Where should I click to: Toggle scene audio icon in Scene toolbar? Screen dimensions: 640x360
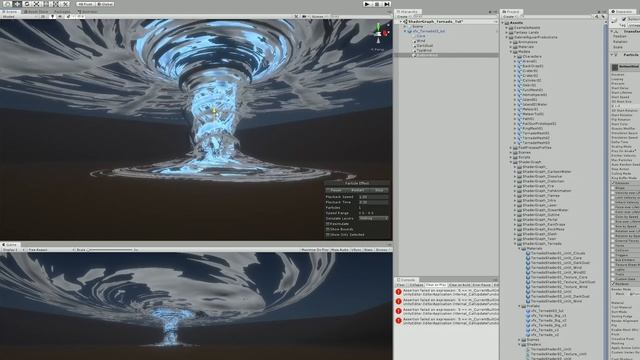click(60, 17)
